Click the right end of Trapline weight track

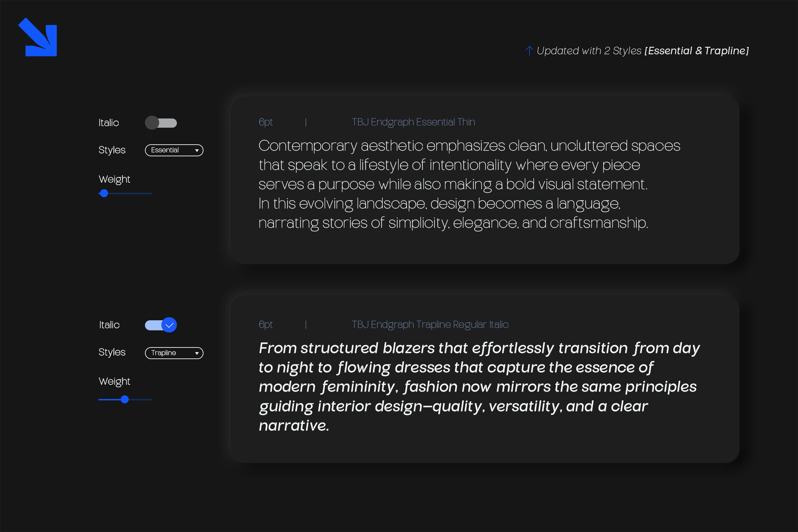151,399
